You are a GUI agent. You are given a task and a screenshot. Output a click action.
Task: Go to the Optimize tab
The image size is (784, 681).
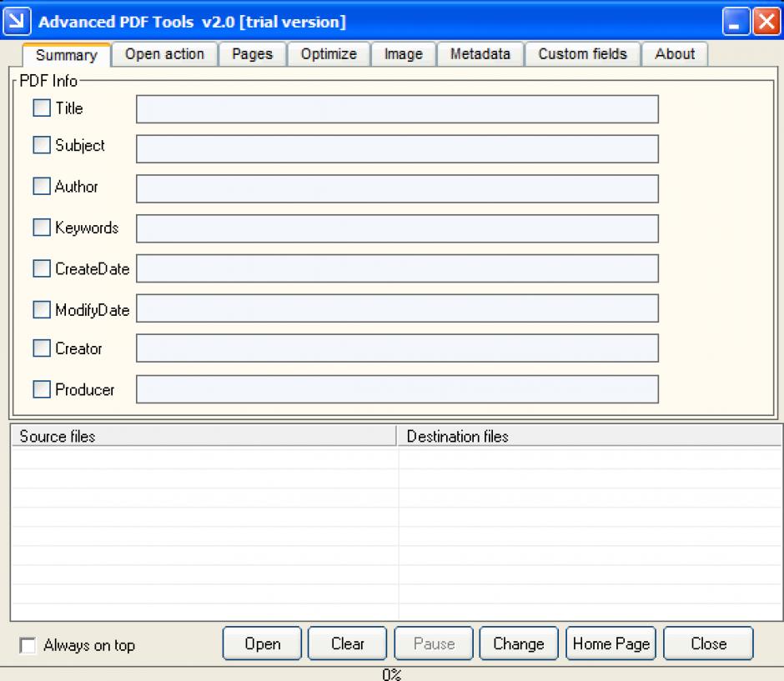coord(329,54)
